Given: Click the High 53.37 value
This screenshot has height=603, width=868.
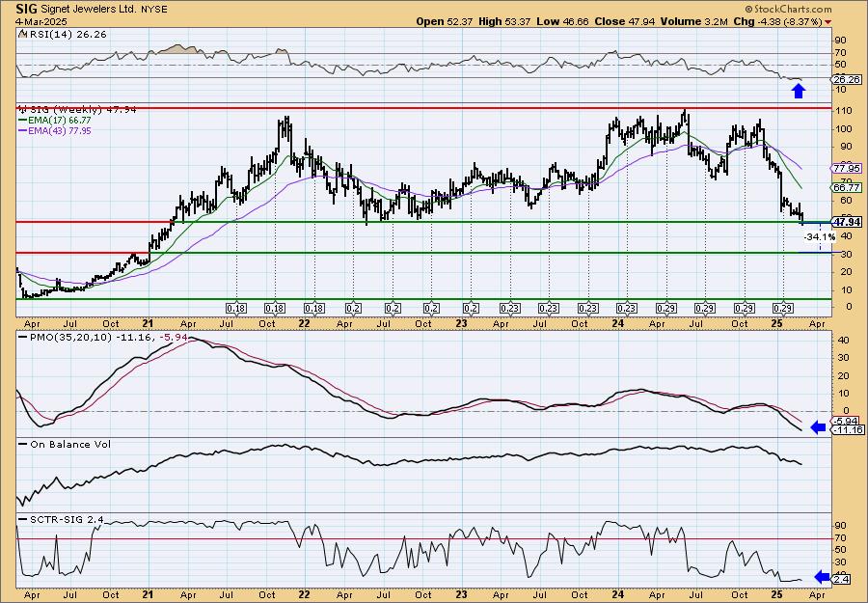Looking at the screenshot, I should tap(504, 21).
